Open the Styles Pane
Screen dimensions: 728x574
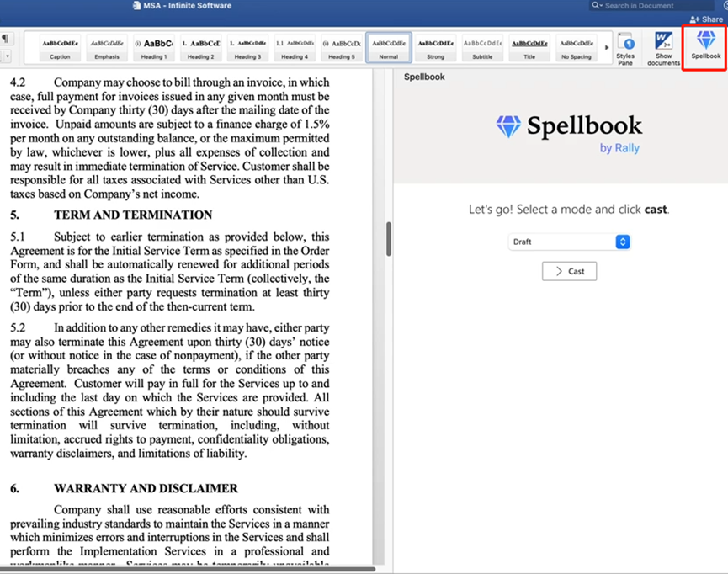(625, 48)
